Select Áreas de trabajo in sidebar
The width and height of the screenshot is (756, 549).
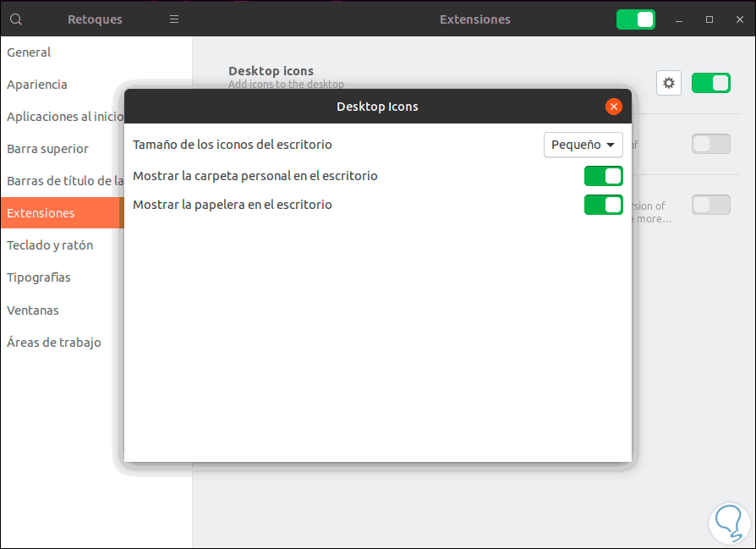54,343
